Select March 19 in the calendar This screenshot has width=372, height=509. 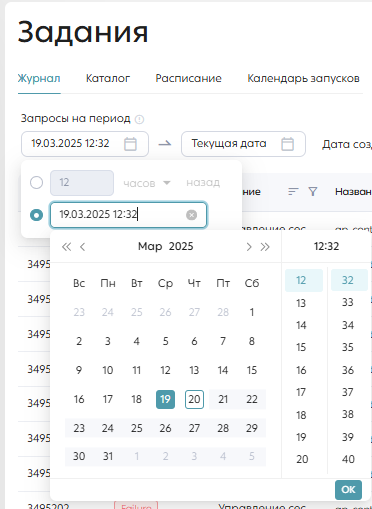pyautogui.click(x=165, y=399)
